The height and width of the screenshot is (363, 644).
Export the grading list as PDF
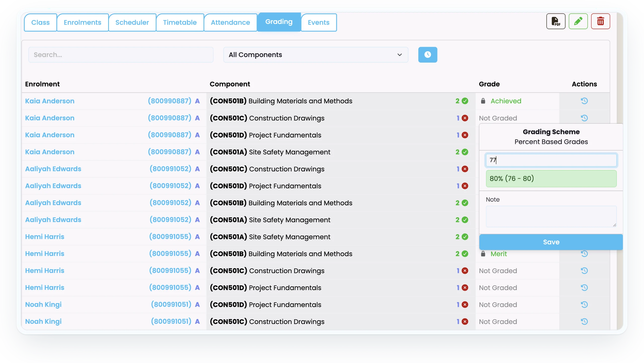point(556,21)
